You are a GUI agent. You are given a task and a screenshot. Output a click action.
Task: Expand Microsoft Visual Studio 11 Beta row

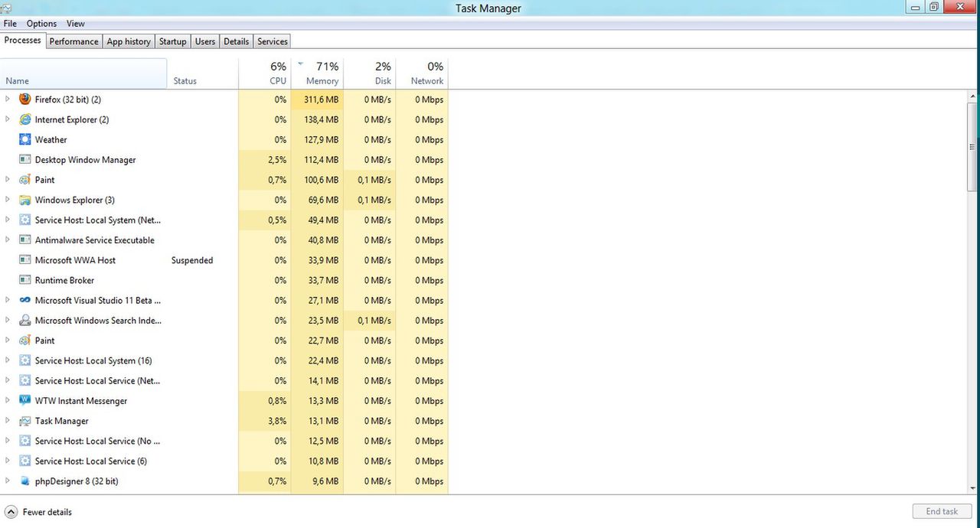[8, 300]
